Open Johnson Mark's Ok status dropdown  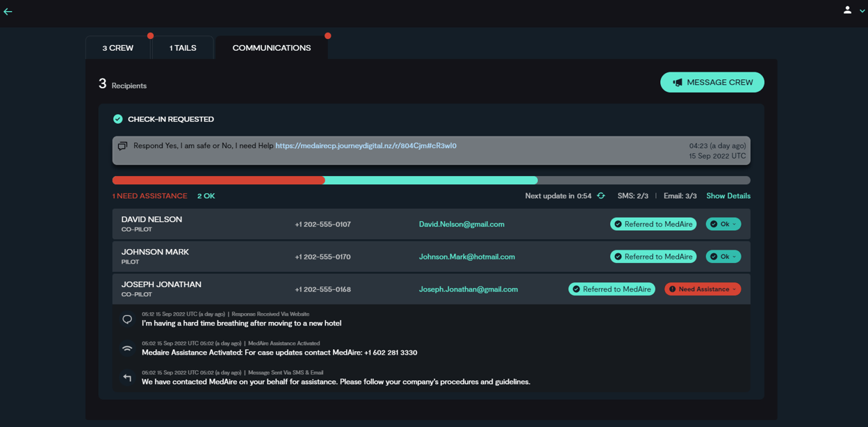point(723,257)
